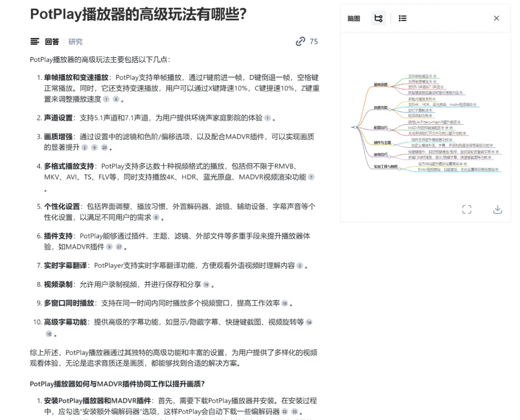Open citation 8 in 个性化设置 item

(x=156, y=218)
